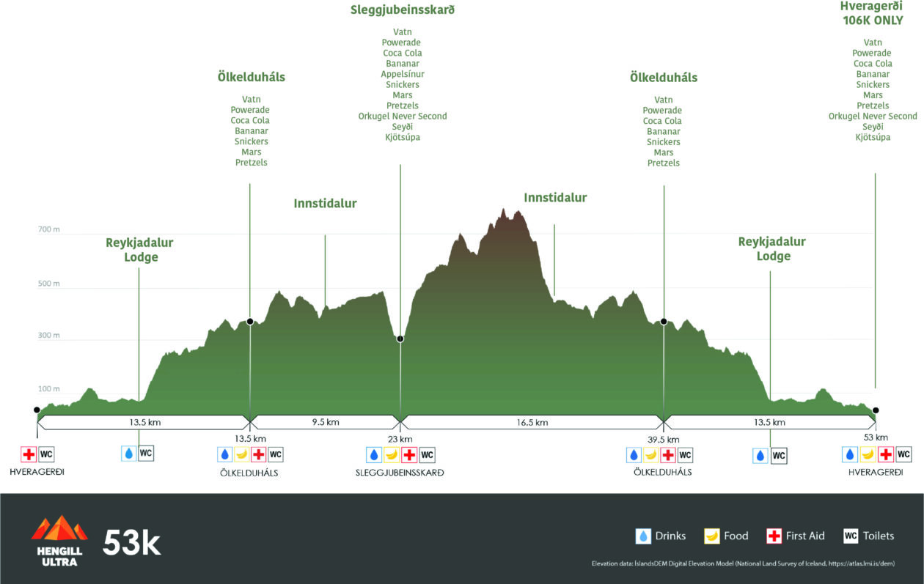The width and height of the screenshot is (924, 584).
Task: Click the Food banana icon in legend
Action: point(711,536)
